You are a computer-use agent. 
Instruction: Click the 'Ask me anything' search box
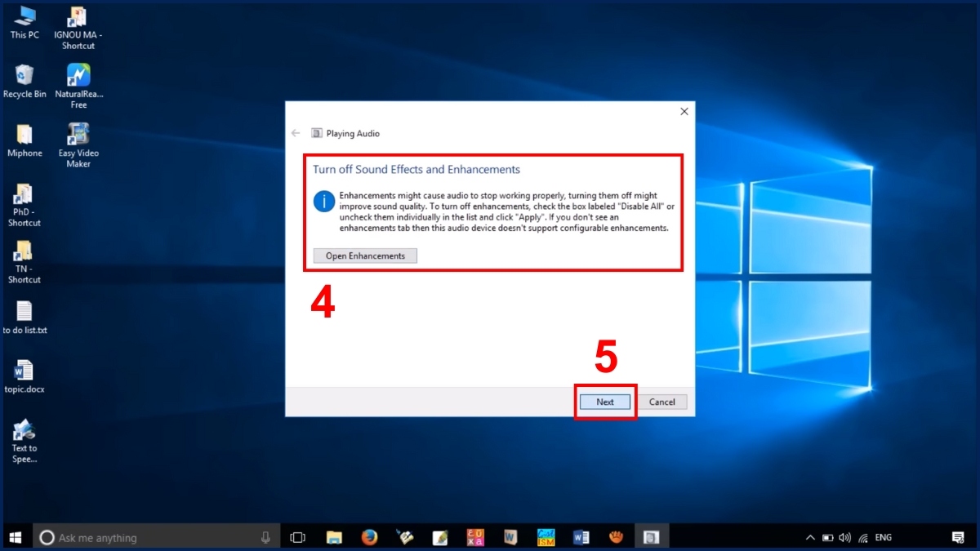[x=155, y=536]
